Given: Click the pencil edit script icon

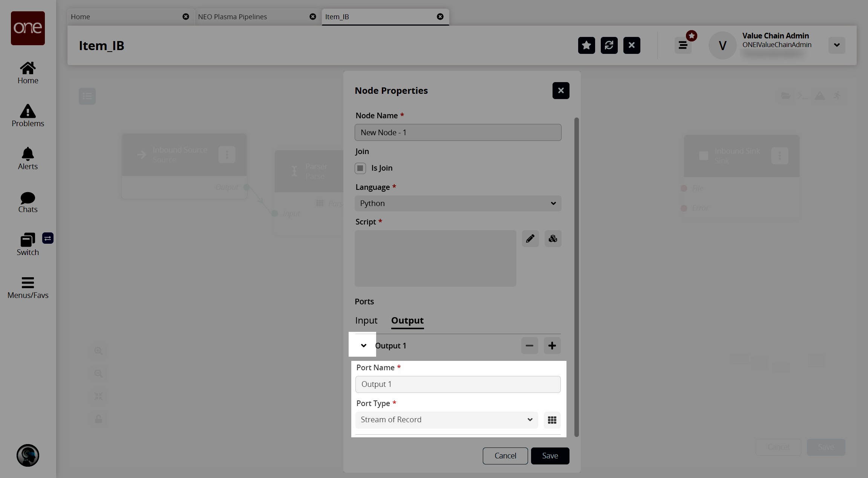Looking at the screenshot, I should point(530,238).
